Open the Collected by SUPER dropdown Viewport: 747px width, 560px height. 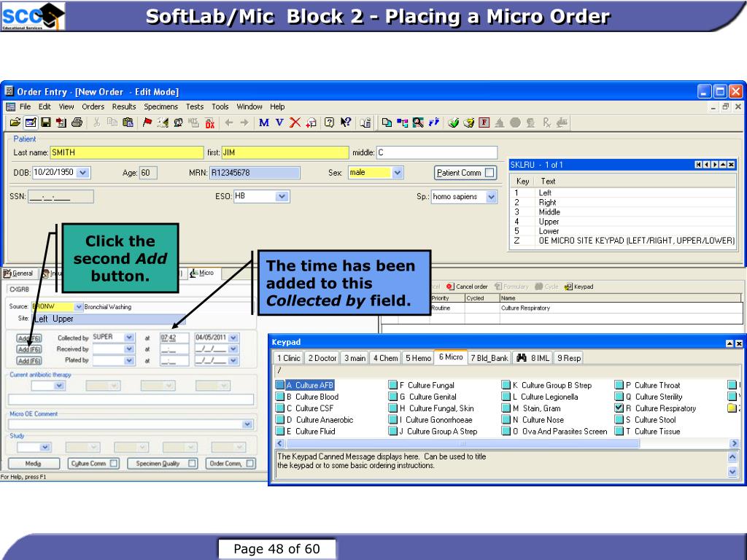tap(129, 337)
